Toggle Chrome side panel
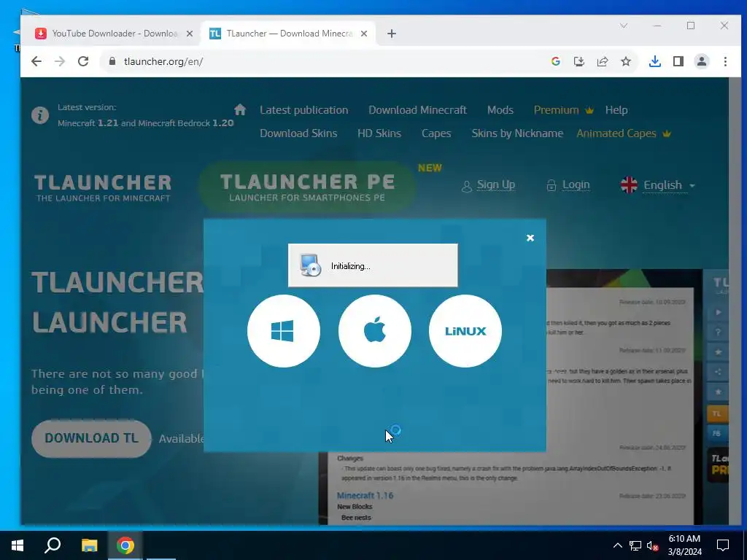Viewport: 747px width, 560px height. click(x=678, y=61)
